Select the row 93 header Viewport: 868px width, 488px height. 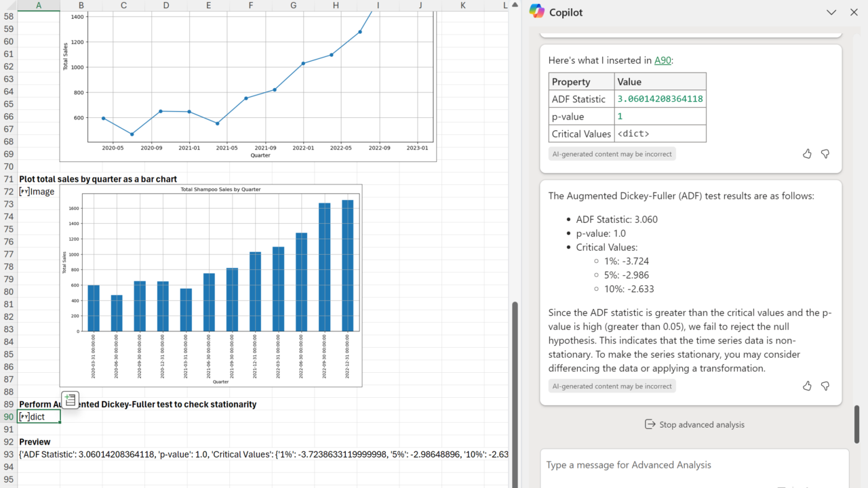pos(9,454)
